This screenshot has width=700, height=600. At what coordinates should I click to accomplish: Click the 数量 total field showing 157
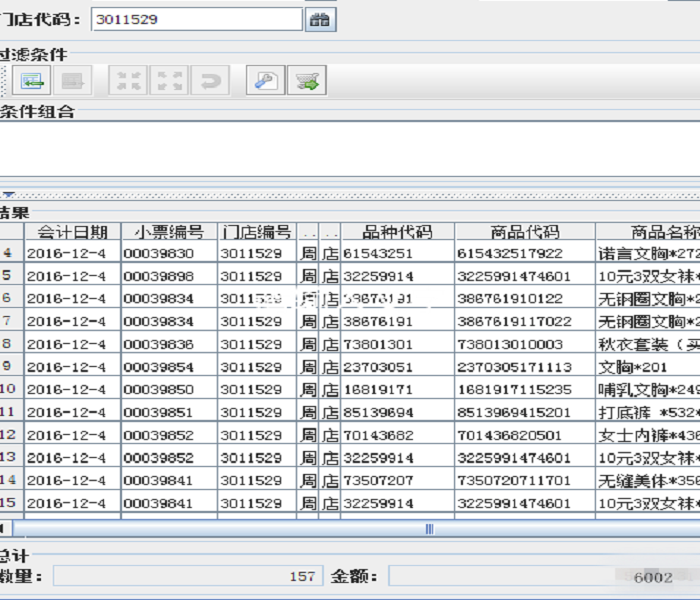point(187,576)
